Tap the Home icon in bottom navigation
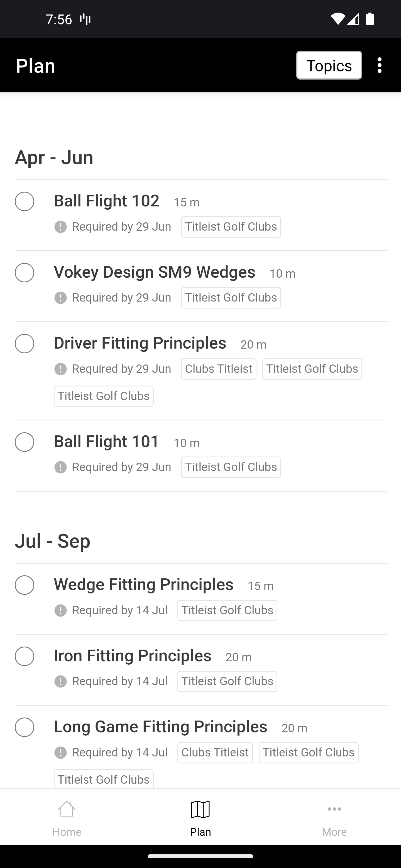This screenshot has height=868, width=401. (x=67, y=809)
